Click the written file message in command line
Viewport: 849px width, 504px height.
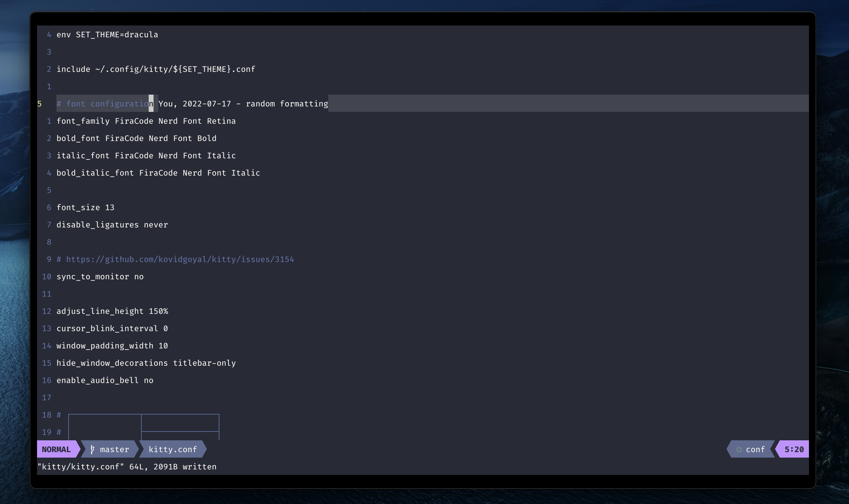tap(127, 467)
